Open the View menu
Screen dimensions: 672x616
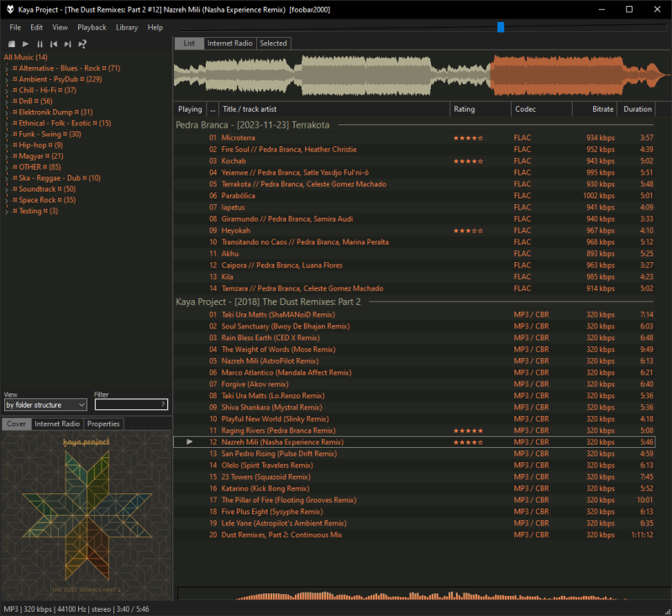coord(60,28)
